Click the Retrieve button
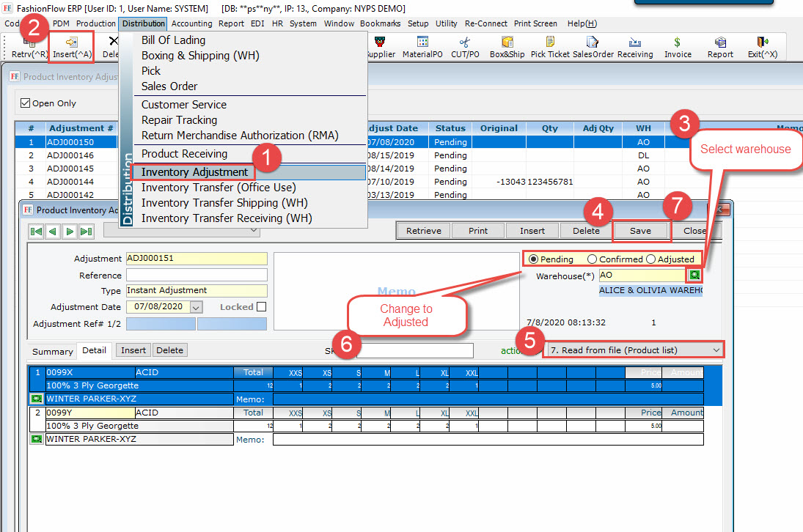The width and height of the screenshot is (803, 532). 424,231
